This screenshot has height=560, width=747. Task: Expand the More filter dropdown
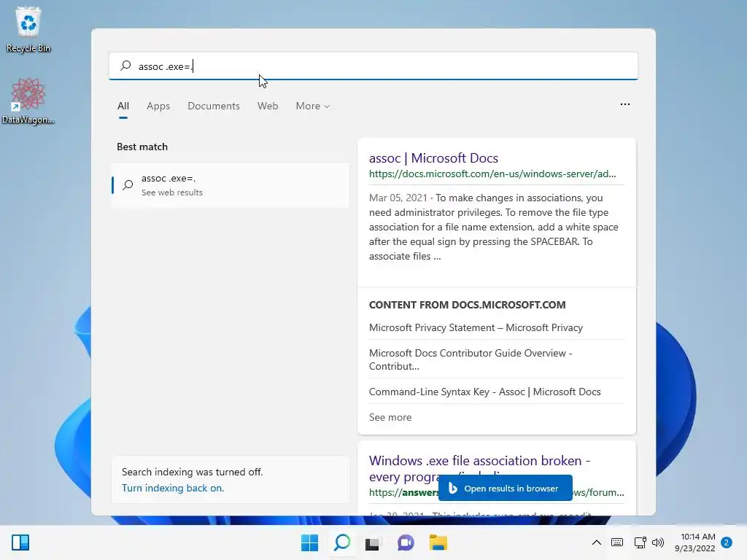pyautogui.click(x=312, y=106)
